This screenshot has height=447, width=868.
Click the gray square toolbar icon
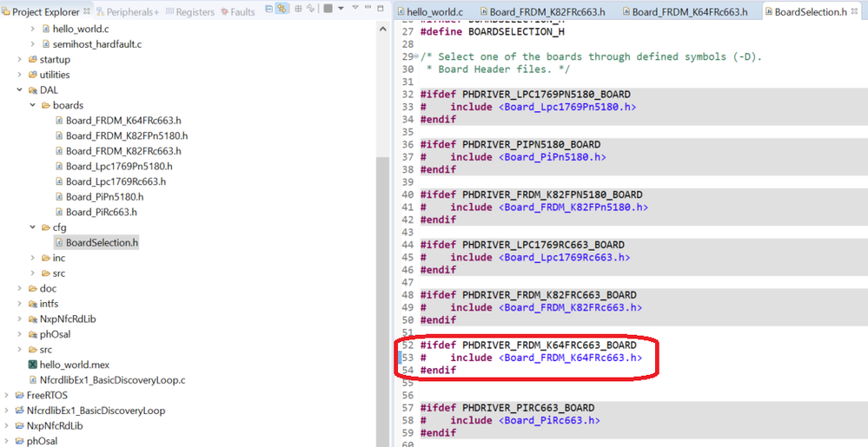tap(328, 9)
